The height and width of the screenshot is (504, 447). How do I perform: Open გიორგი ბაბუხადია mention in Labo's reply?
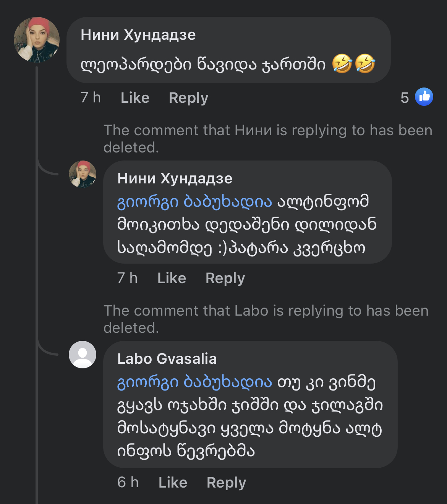tap(194, 382)
